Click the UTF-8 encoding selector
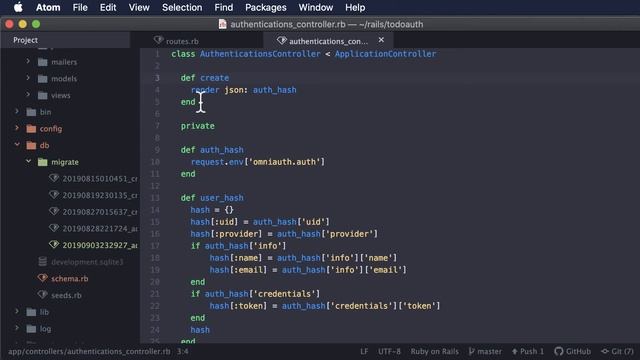This screenshot has width=640, height=360. [389, 351]
